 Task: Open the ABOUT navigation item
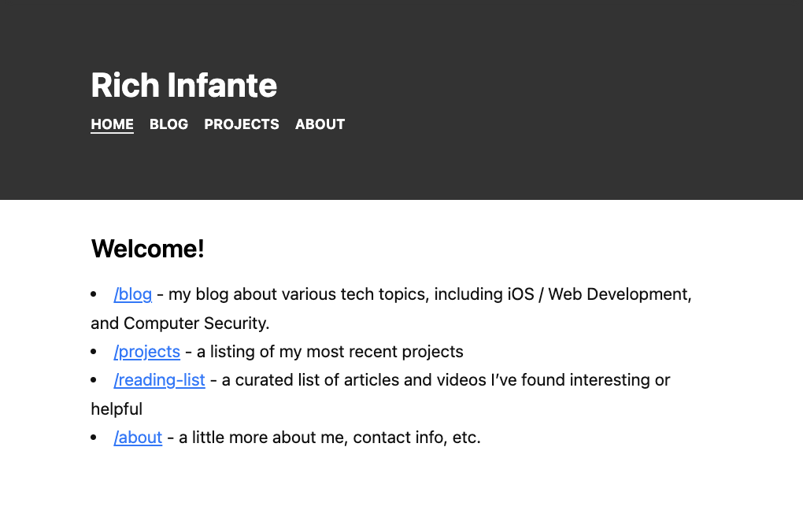(x=320, y=124)
